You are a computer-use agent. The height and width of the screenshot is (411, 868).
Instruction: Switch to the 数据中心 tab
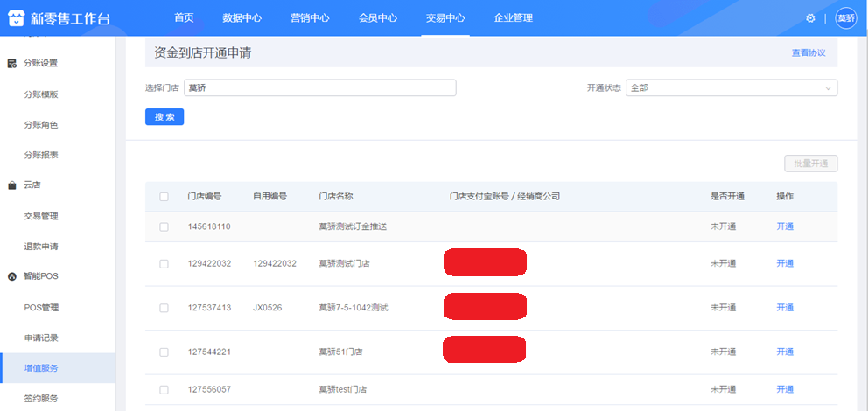[241, 17]
